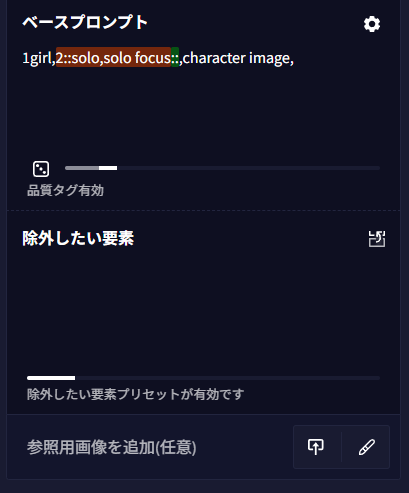Open the undesired content preset icon
409x493 pixels.
tap(377, 239)
